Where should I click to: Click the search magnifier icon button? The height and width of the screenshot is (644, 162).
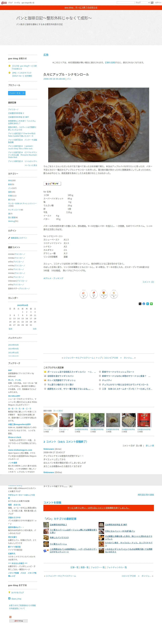click(152, 3)
